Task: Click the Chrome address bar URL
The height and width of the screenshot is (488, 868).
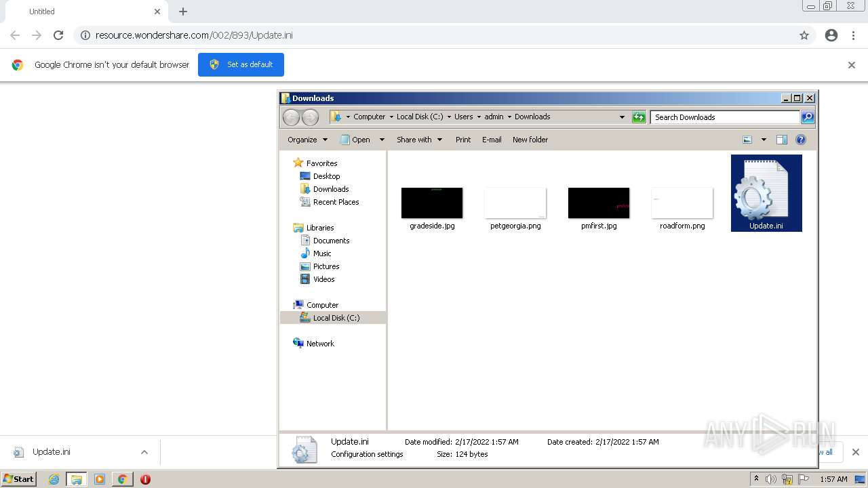Action: [194, 35]
